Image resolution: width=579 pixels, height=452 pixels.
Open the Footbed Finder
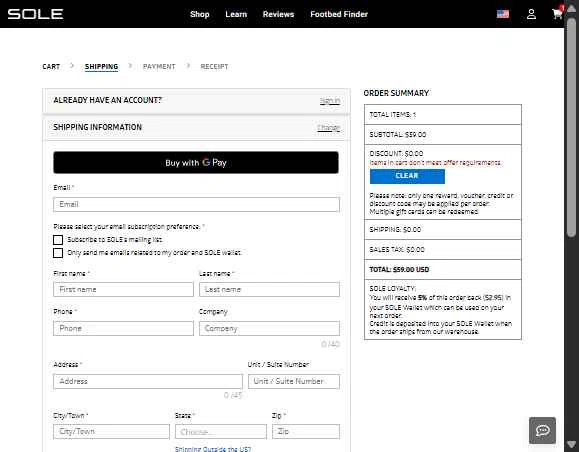[339, 14]
